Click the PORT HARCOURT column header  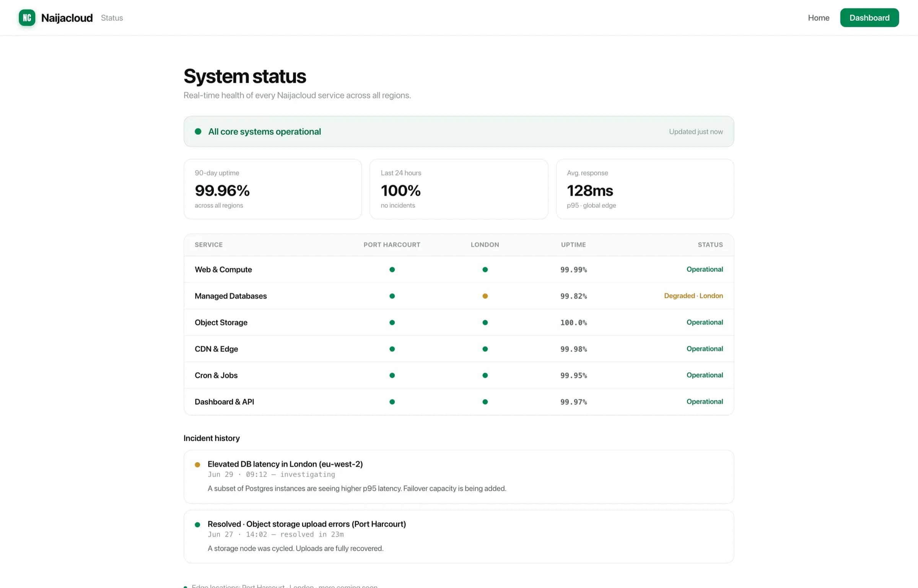[x=392, y=245]
